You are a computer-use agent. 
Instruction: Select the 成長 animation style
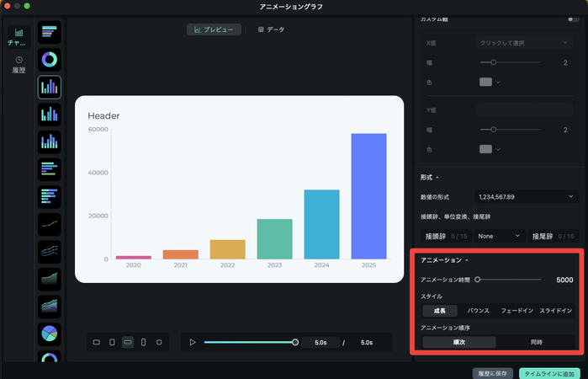440,311
